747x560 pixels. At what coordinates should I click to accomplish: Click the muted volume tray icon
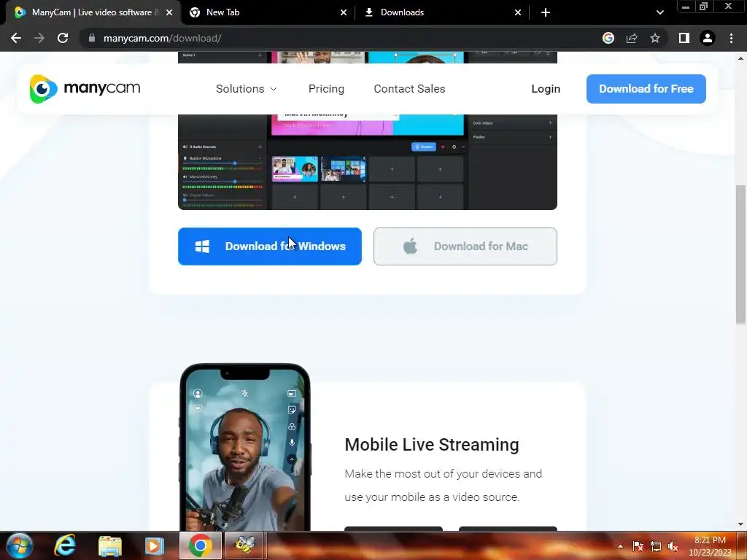[x=673, y=546]
